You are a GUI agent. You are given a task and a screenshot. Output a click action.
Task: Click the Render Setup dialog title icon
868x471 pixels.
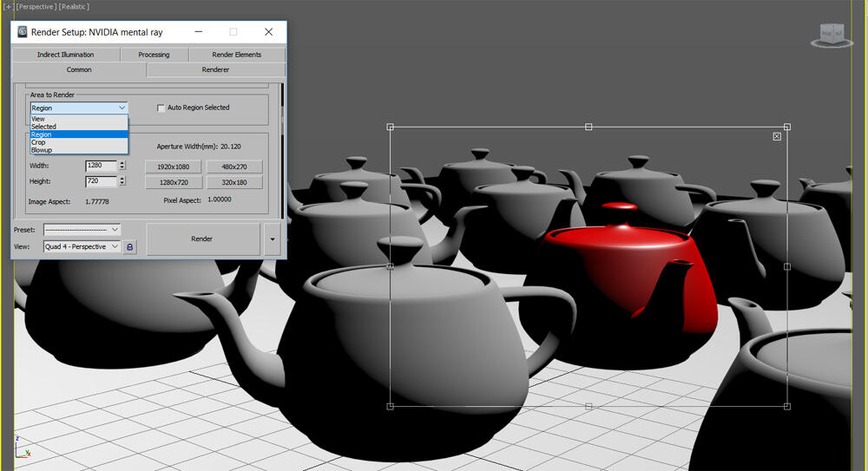point(22,32)
